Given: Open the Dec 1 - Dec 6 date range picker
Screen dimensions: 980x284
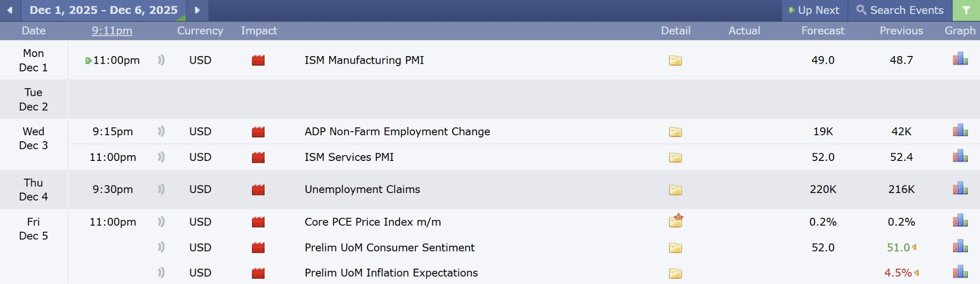Looking at the screenshot, I should 103,10.
